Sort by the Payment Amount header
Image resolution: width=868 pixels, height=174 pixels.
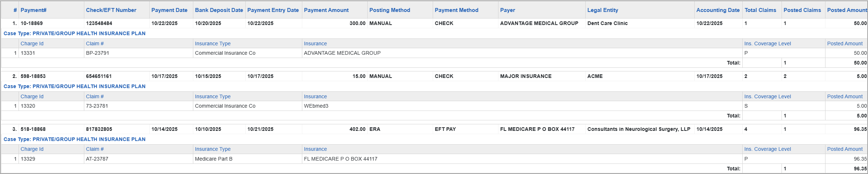click(x=326, y=10)
